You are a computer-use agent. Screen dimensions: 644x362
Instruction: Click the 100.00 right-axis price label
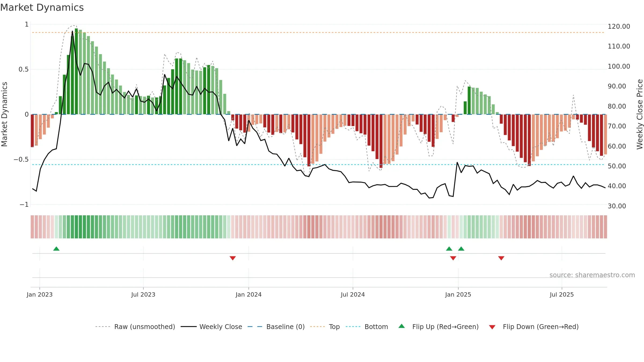pos(619,66)
